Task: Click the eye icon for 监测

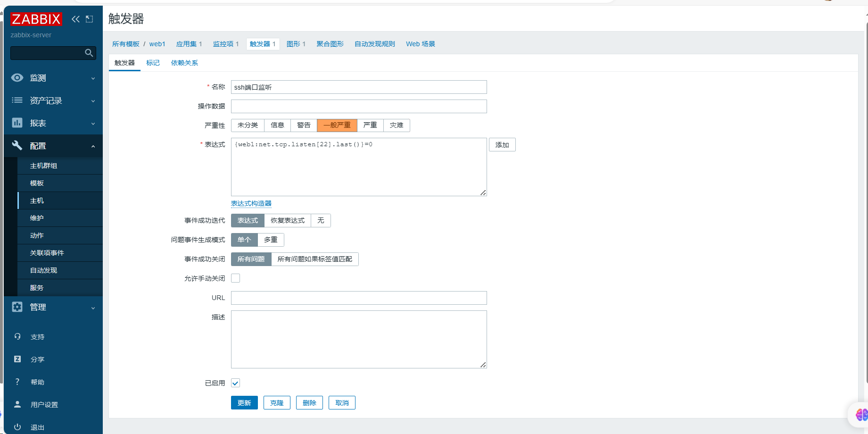Action: coord(17,78)
